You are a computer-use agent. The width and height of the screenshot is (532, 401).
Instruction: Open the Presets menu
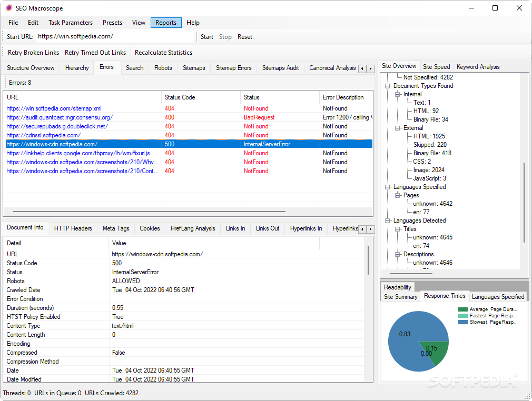112,23
